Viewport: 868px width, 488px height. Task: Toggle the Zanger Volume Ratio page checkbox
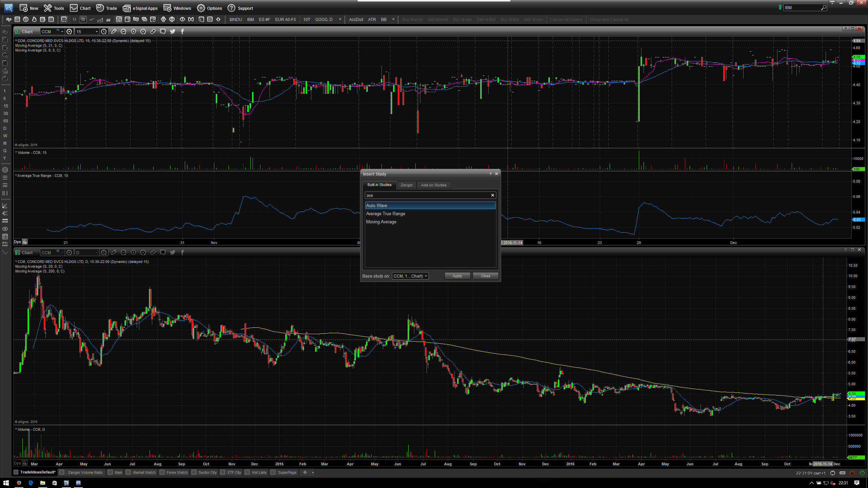(x=62, y=472)
